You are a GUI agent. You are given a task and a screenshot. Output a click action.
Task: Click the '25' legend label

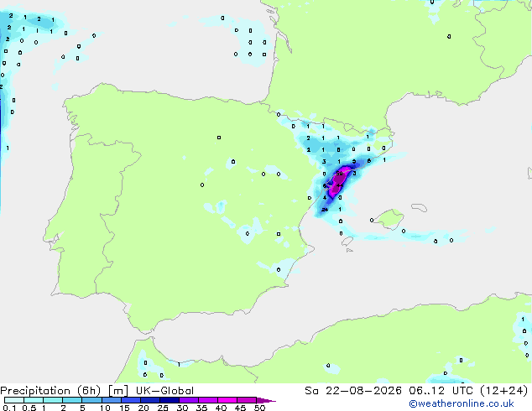click(x=163, y=408)
